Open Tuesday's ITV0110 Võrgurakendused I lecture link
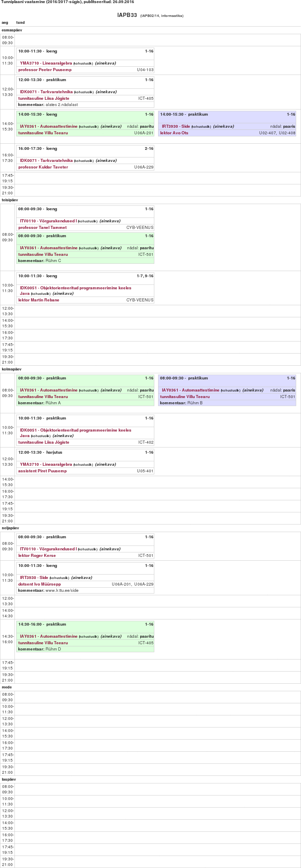 click(48, 221)
